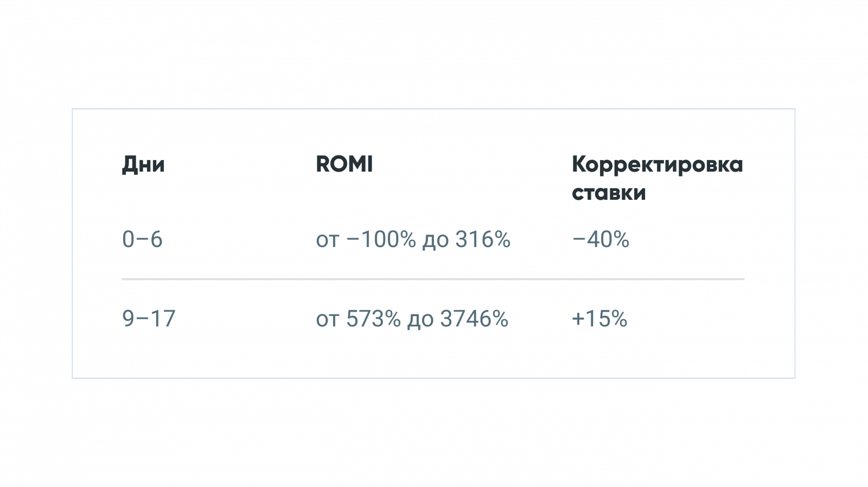Click the "Дни" column header

(x=143, y=165)
